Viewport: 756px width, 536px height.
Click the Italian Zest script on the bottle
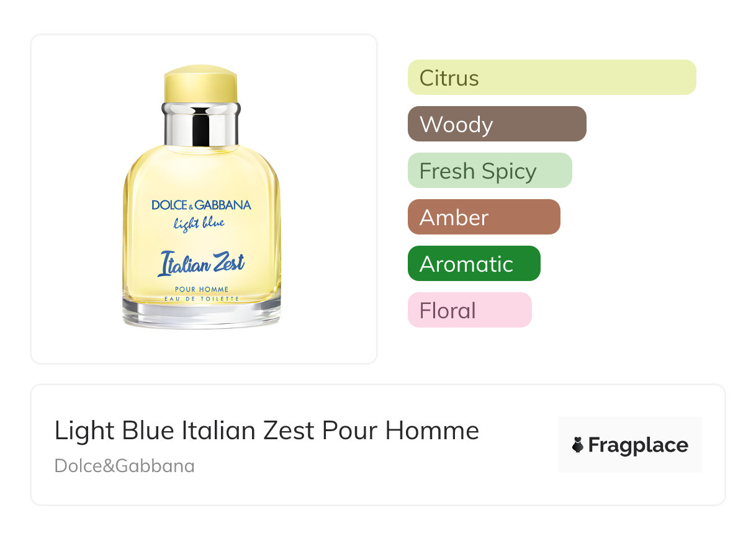tap(201, 264)
